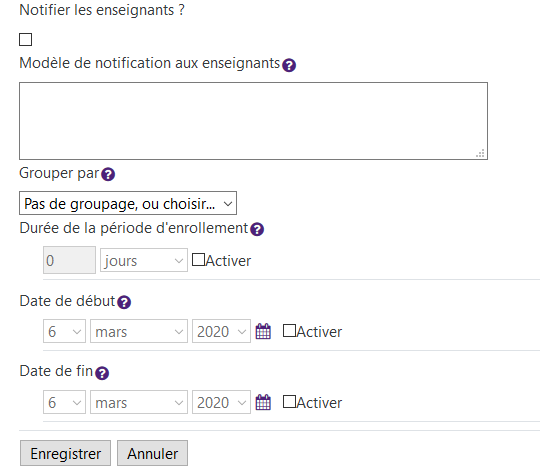Show help for Date de fin

tap(102, 373)
